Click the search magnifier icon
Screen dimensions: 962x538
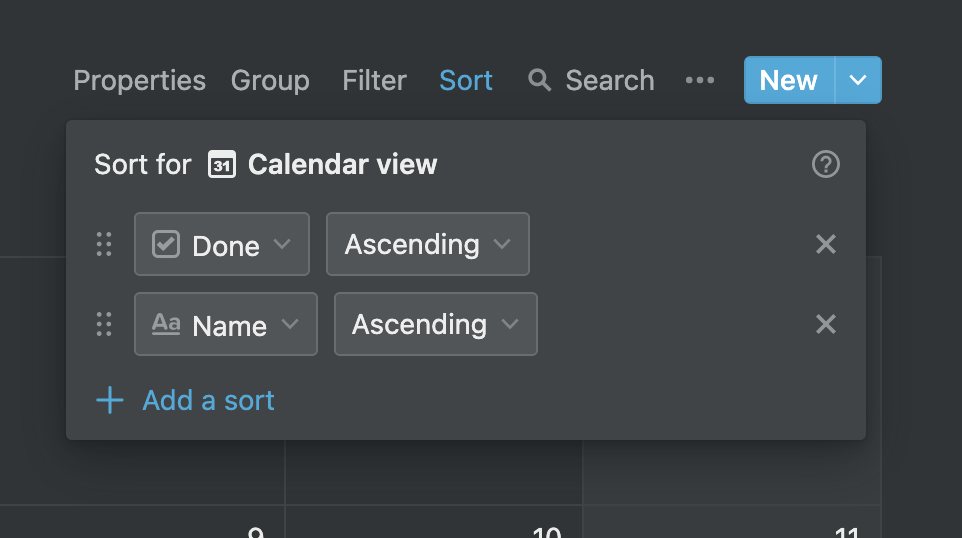coord(539,80)
